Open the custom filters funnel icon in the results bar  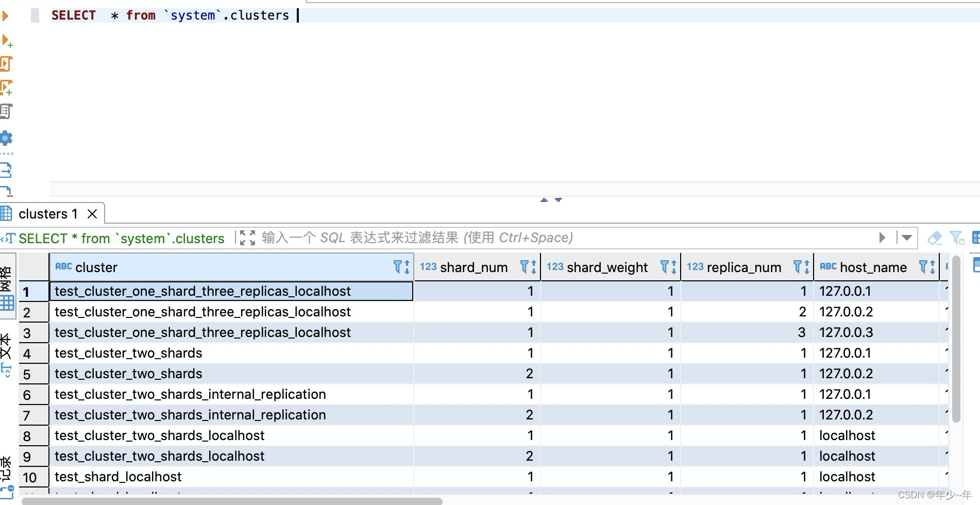pyautogui.click(x=957, y=238)
